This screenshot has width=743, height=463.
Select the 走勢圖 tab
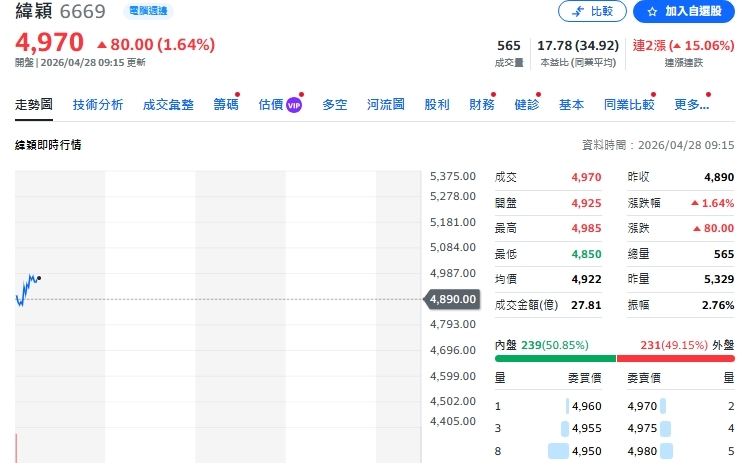34,104
